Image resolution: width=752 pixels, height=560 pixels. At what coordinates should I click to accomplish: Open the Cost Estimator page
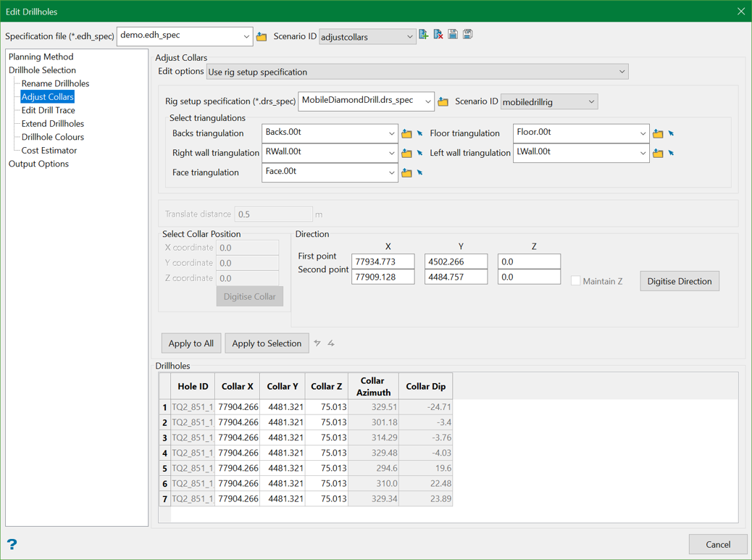pos(49,151)
